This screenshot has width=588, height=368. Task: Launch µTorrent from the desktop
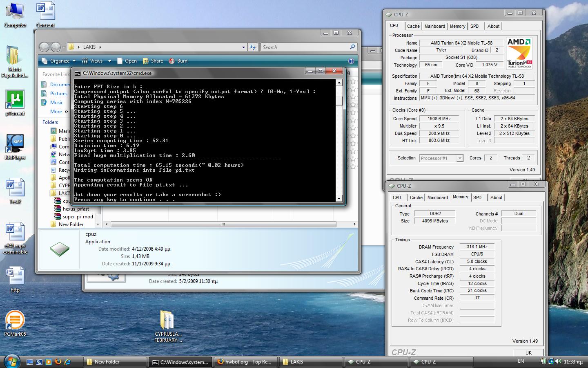[15, 103]
